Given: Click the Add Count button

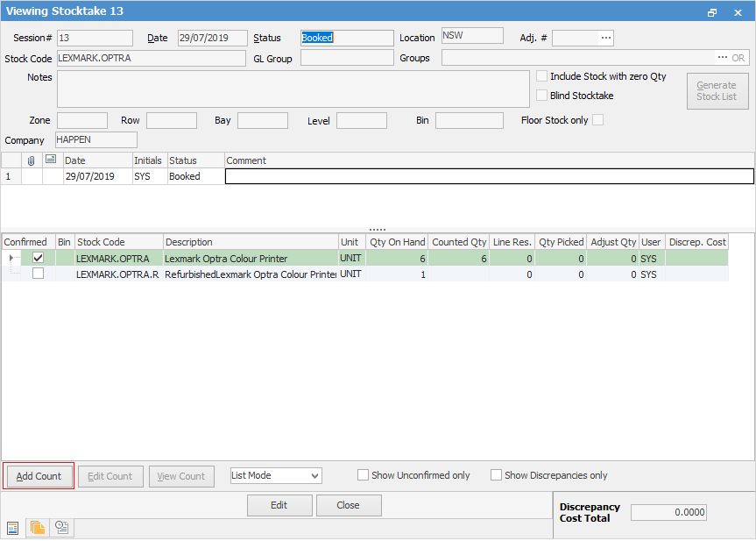Looking at the screenshot, I should 39,476.
